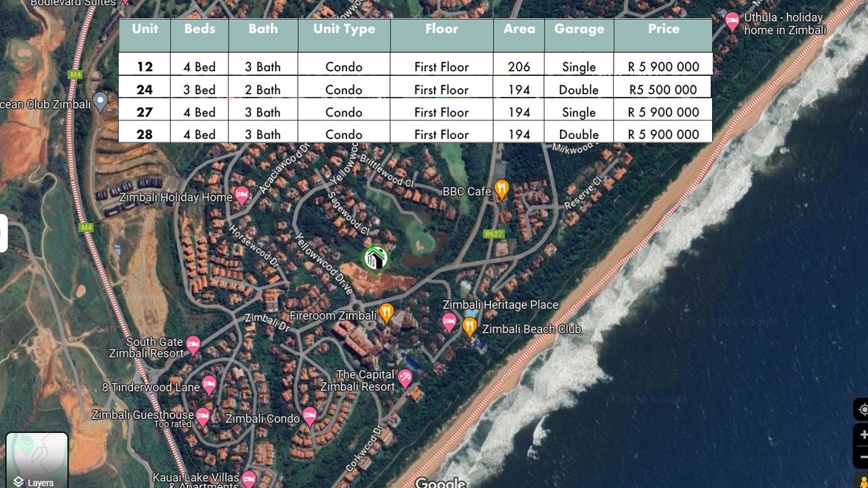
Task: Open The Capital Zimbali Resort pin
Action: (x=405, y=378)
